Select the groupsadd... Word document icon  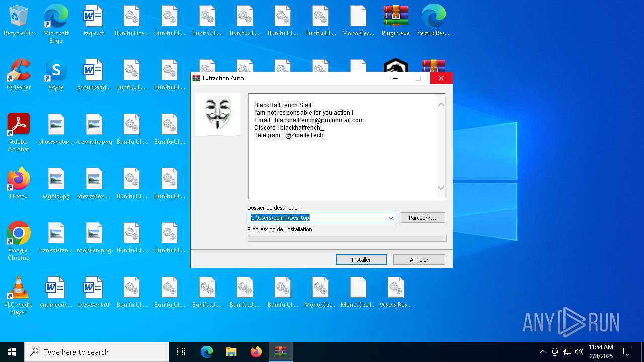pos(94,75)
